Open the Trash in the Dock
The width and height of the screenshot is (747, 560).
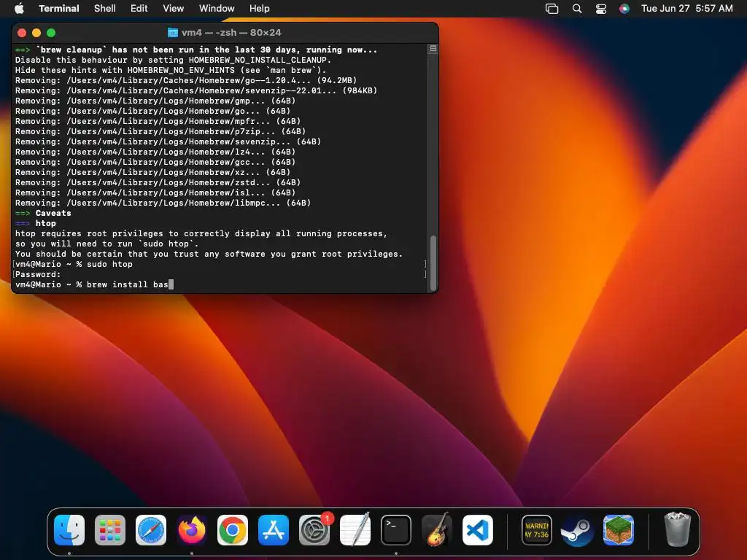tap(677, 529)
